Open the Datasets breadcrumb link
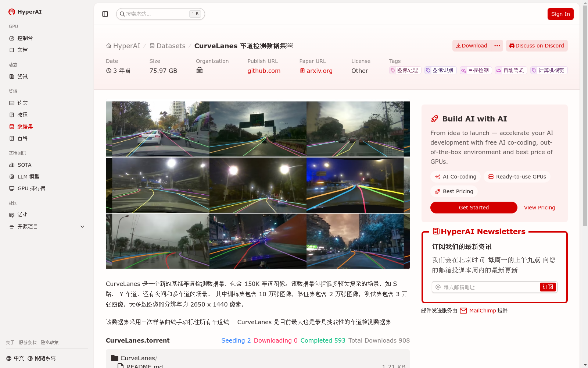Image resolution: width=588 pixels, height=368 pixels. (168, 46)
